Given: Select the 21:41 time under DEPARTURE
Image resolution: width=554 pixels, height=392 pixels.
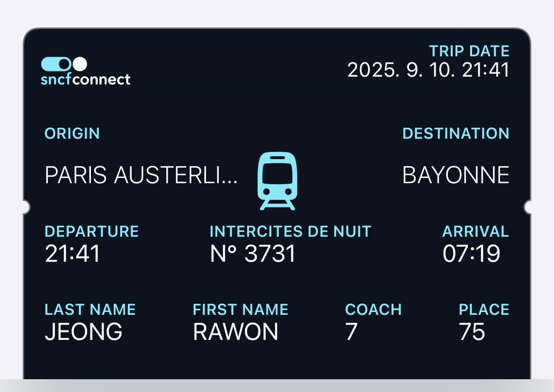Looking at the screenshot, I should point(72,254).
